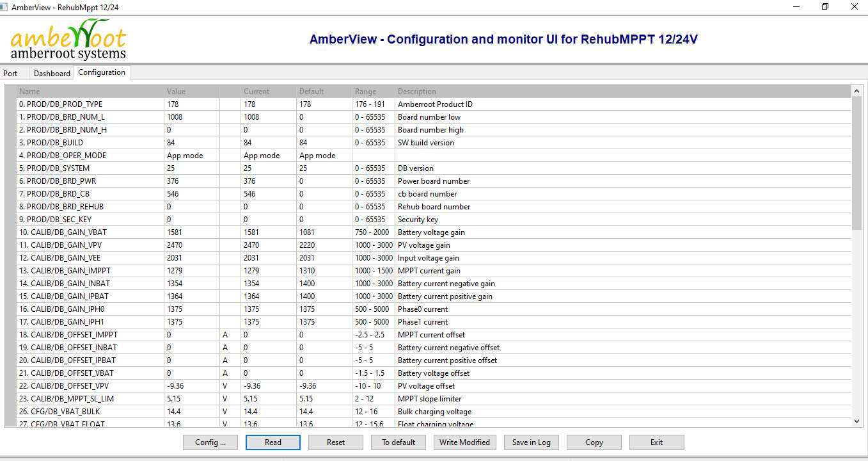The width and height of the screenshot is (868, 461).
Task: Click description Bulk charging voltage
Action: [x=434, y=412]
